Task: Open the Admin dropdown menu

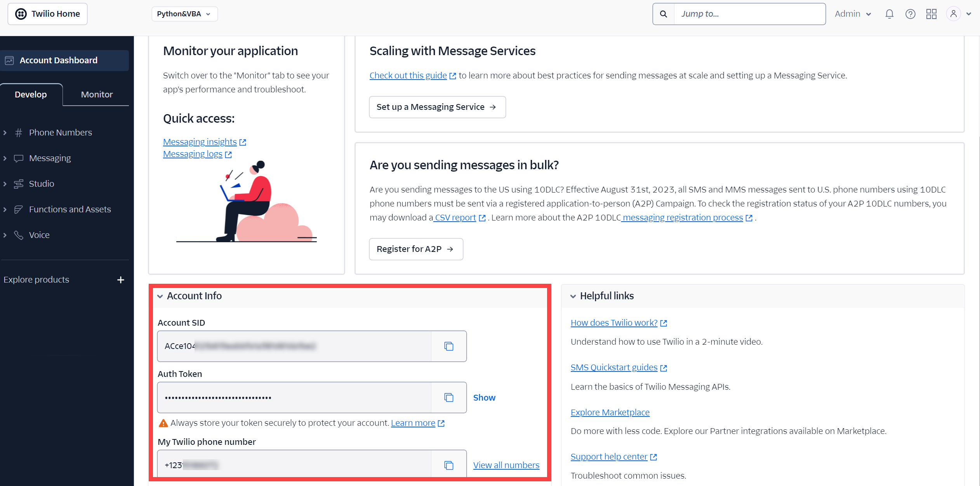Action: pyautogui.click(x=853, y=14)
